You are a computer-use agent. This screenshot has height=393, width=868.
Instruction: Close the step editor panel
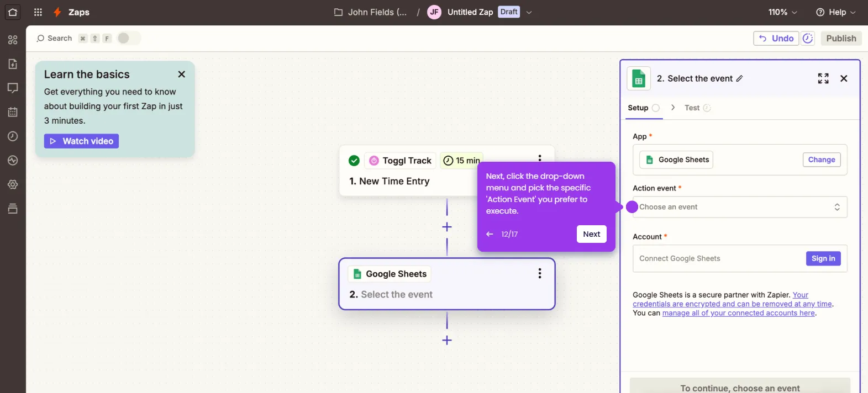(844, 78)
